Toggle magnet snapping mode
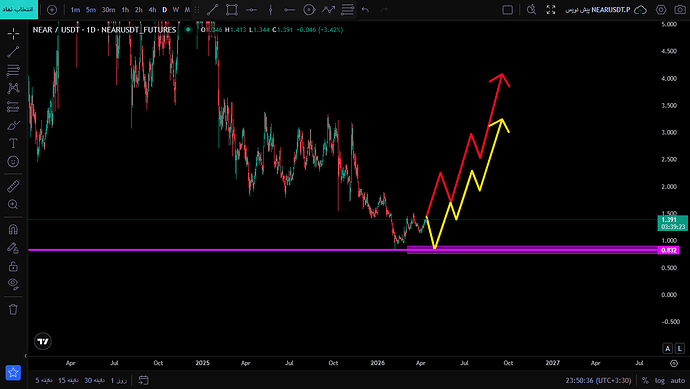 coord(13,229)
